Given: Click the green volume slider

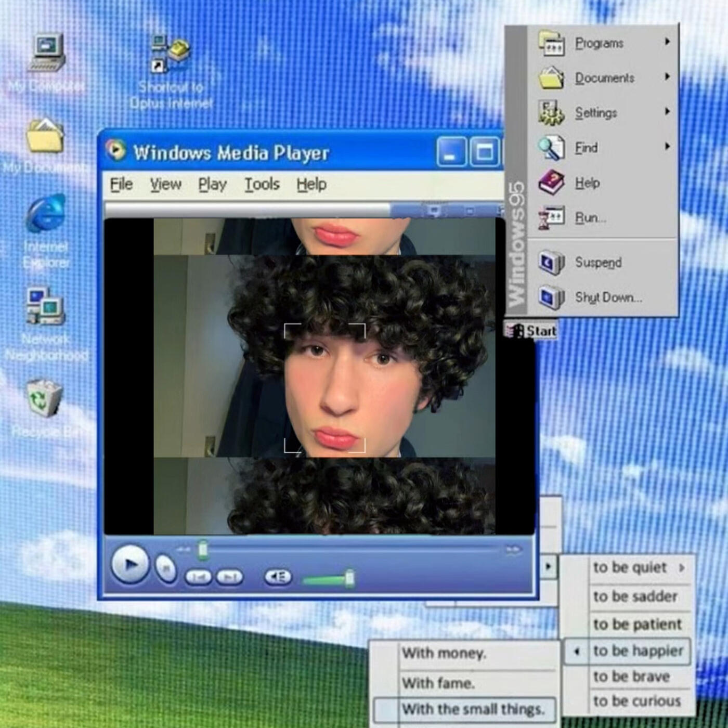Looking at the screenshot, I should click(329, 579).
